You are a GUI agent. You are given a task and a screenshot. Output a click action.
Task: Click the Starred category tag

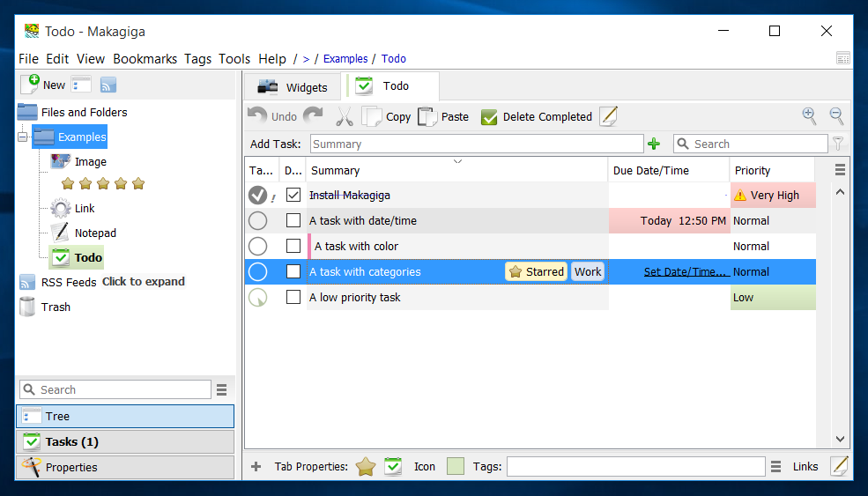point(536,272)
